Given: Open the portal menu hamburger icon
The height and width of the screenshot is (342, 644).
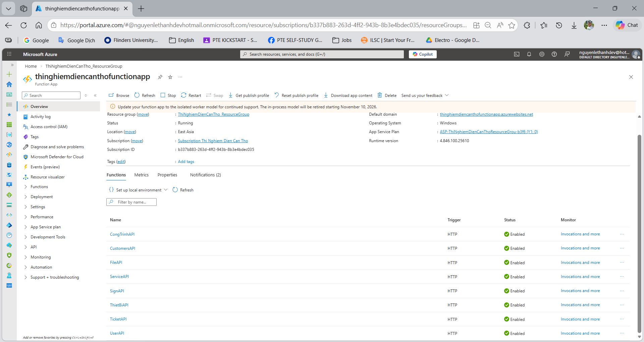Looking at the screenshot, I should click(x=9, y=54).
